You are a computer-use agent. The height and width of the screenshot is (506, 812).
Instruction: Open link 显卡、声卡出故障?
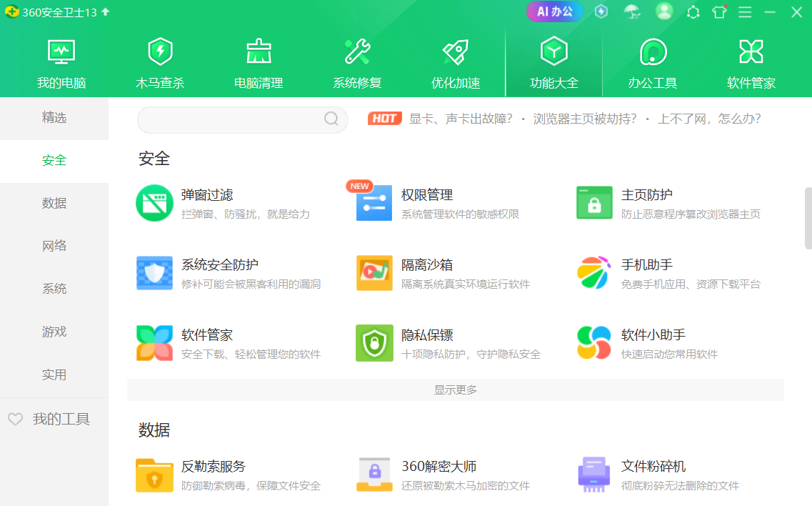point(461,119)
